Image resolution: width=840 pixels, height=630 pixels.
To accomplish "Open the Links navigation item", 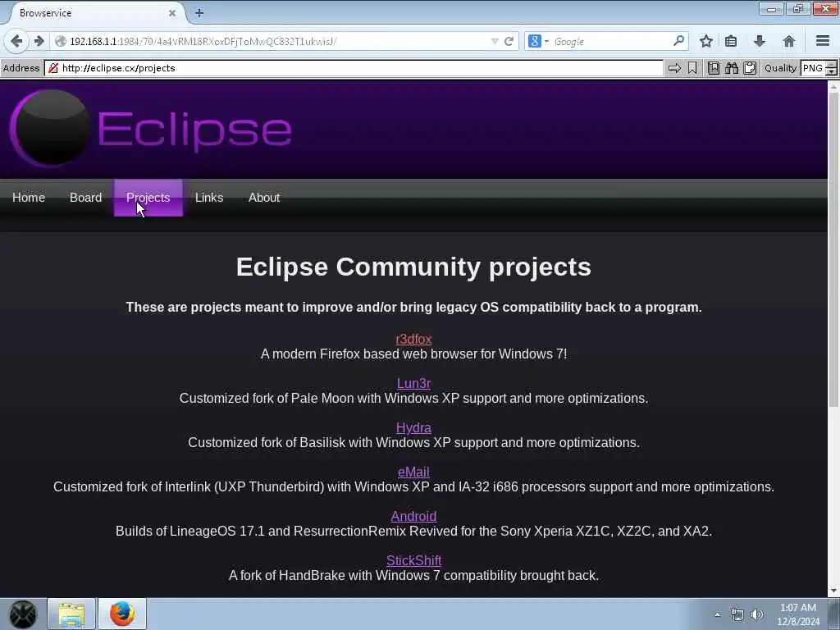I will [209, 198].
